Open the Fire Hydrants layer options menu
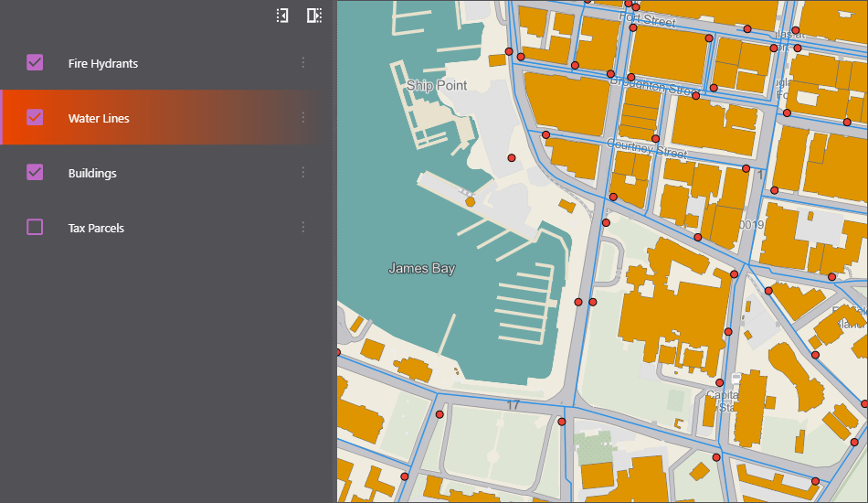This screenshot has width=868, height=503. (x=303, y=63)
